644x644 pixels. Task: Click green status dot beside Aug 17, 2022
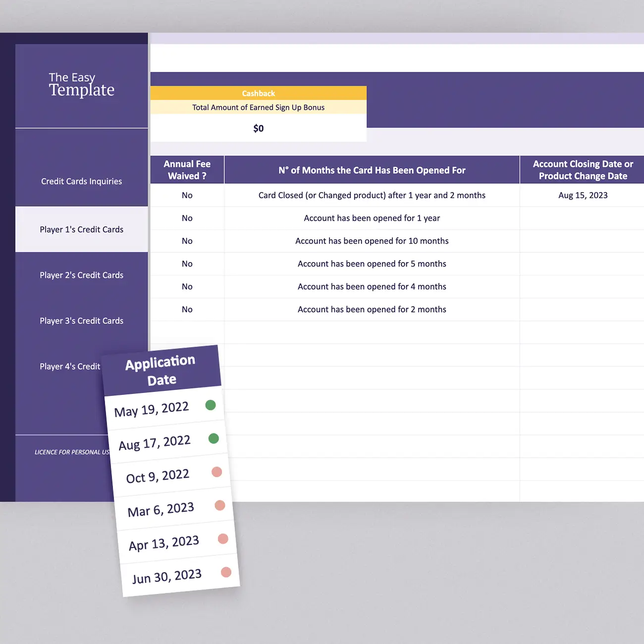tap(214, 438)
